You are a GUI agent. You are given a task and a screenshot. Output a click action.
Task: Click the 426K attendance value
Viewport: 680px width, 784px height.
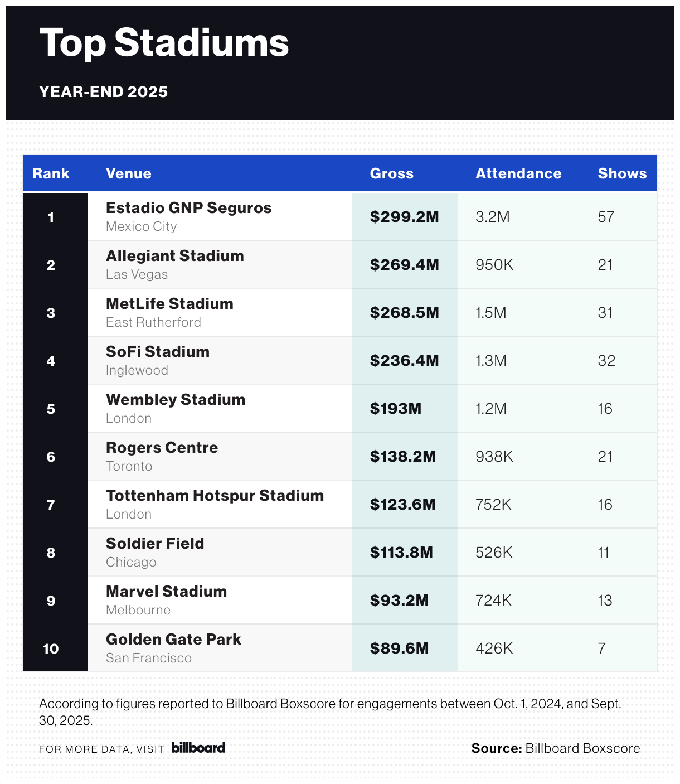pos(494,649)
